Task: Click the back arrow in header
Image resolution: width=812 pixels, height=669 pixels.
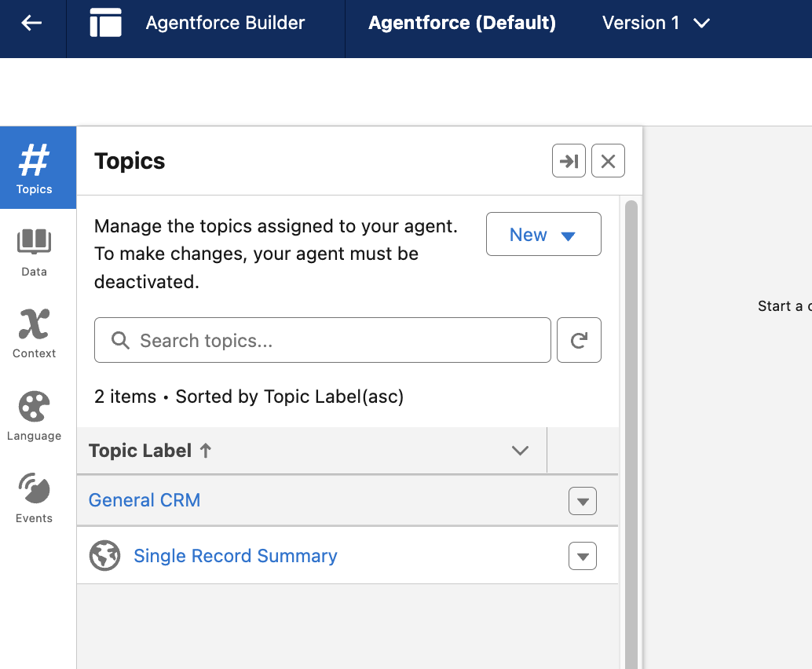Action: click(31, 24)
